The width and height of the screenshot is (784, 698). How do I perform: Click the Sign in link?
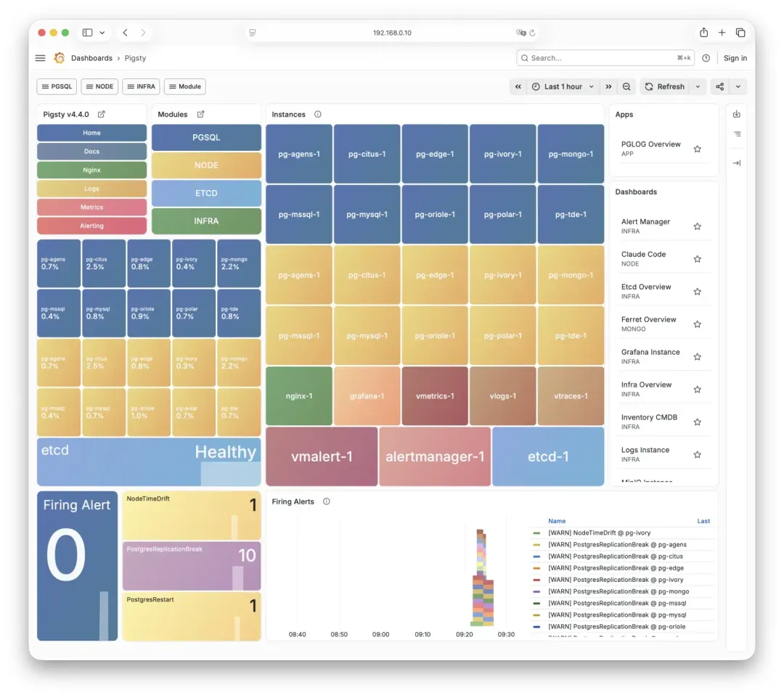tap(735, 58)
